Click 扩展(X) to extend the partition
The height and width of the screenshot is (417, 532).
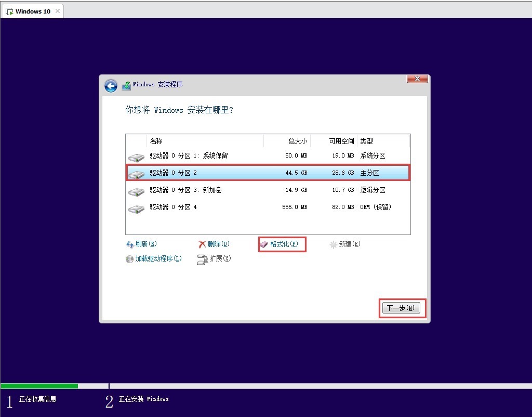(x=220, y=258)
